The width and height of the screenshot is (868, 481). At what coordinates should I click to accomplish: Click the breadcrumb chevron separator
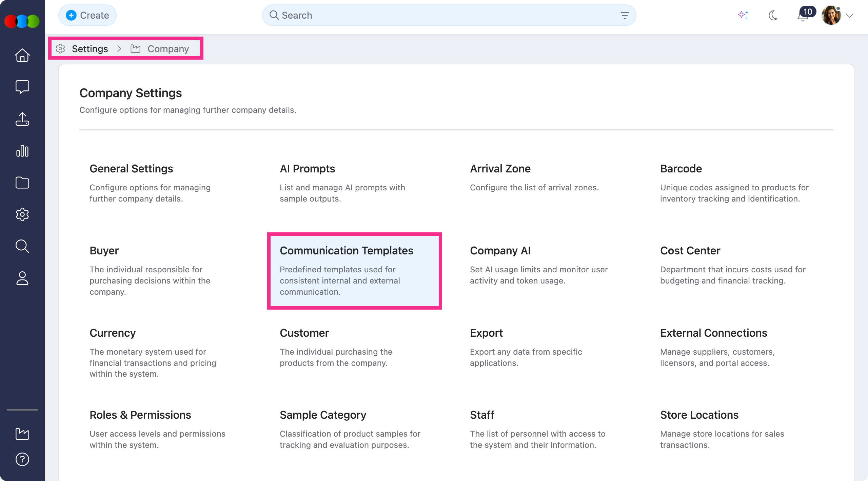(119, 49)
